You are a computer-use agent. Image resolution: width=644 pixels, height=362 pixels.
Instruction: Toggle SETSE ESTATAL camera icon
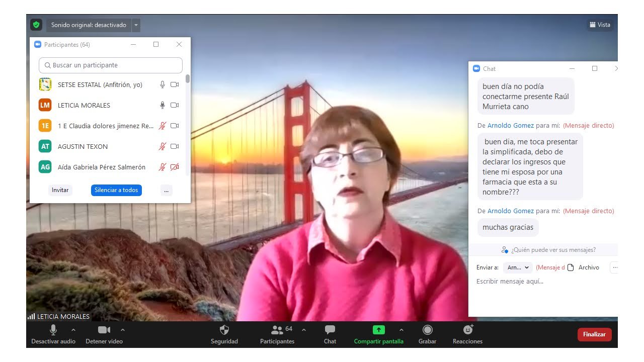point(175,84)
